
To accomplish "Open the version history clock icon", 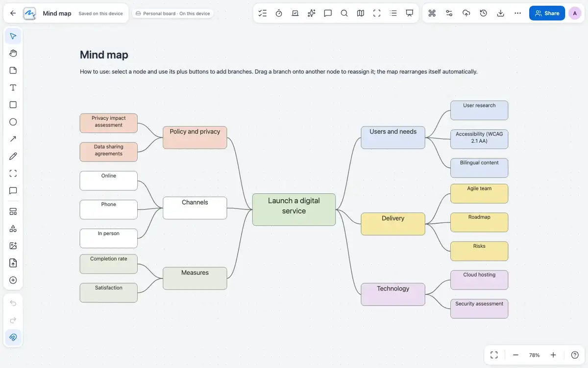I will coord(483,13).
